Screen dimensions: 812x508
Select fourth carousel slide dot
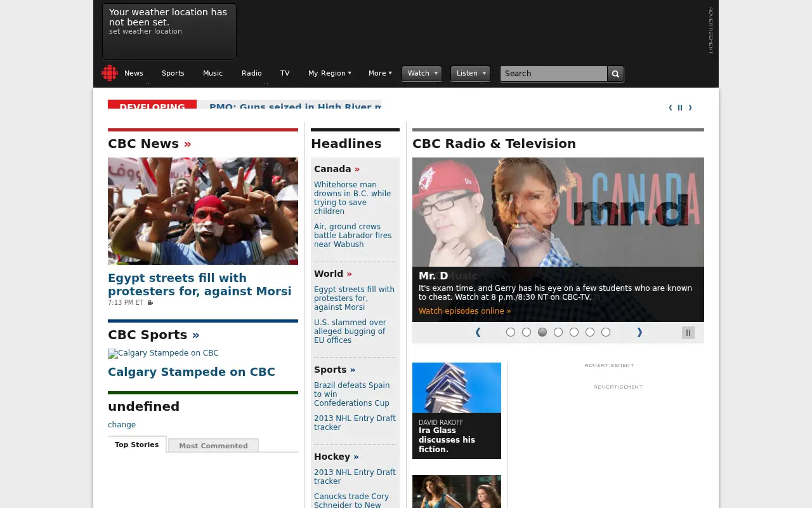[x=558, y=332]
